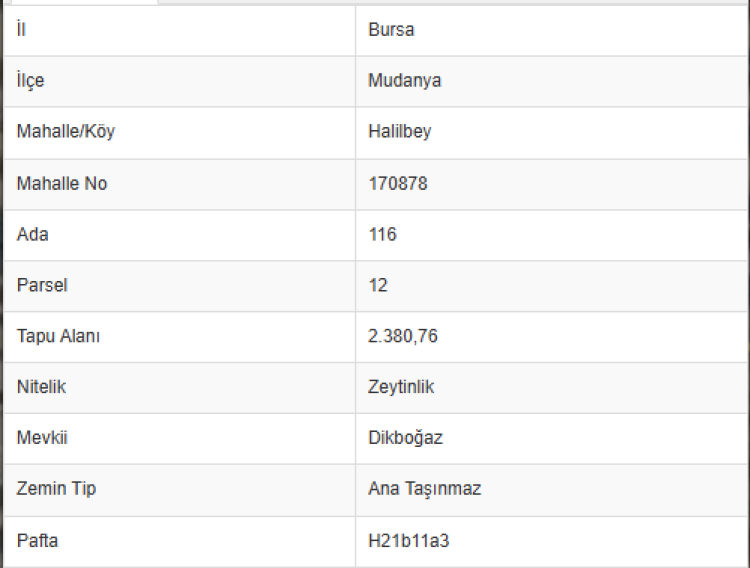Select the Ada label cell
The width and height of the screenshot is (750, 568).
(33, 235)
